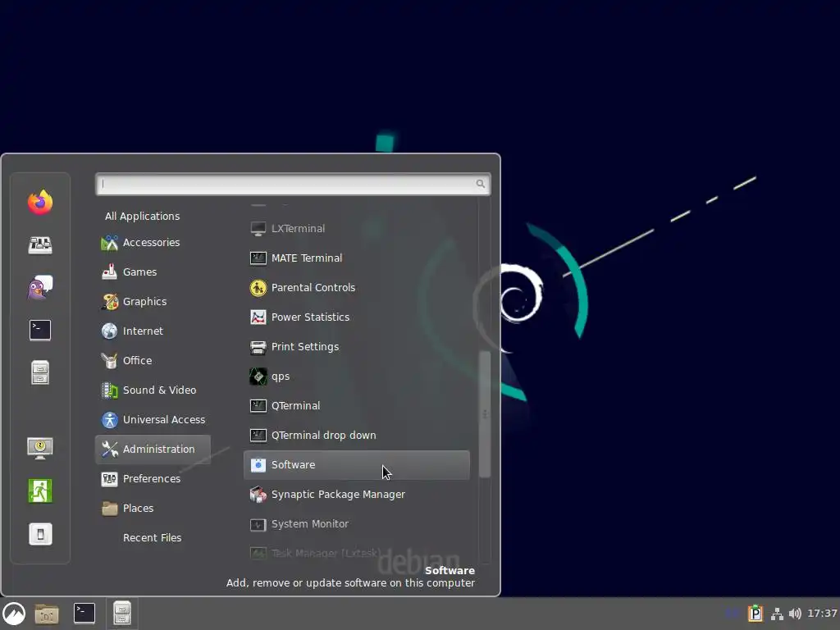Show Recent Files list
The height and width of the screenshot is (630, 840).
click(x=153, y=537)
